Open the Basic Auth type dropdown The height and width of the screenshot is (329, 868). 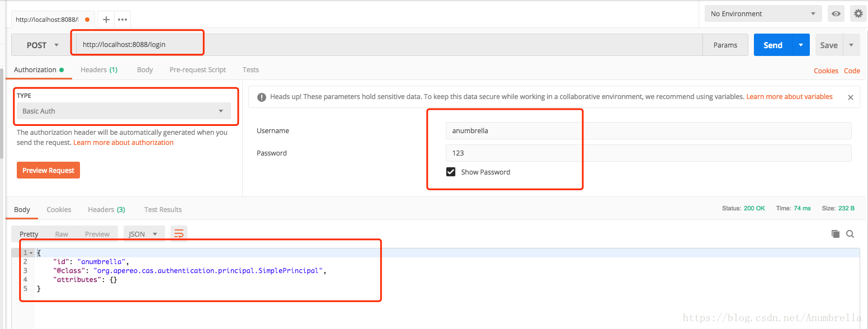point(124,111)
